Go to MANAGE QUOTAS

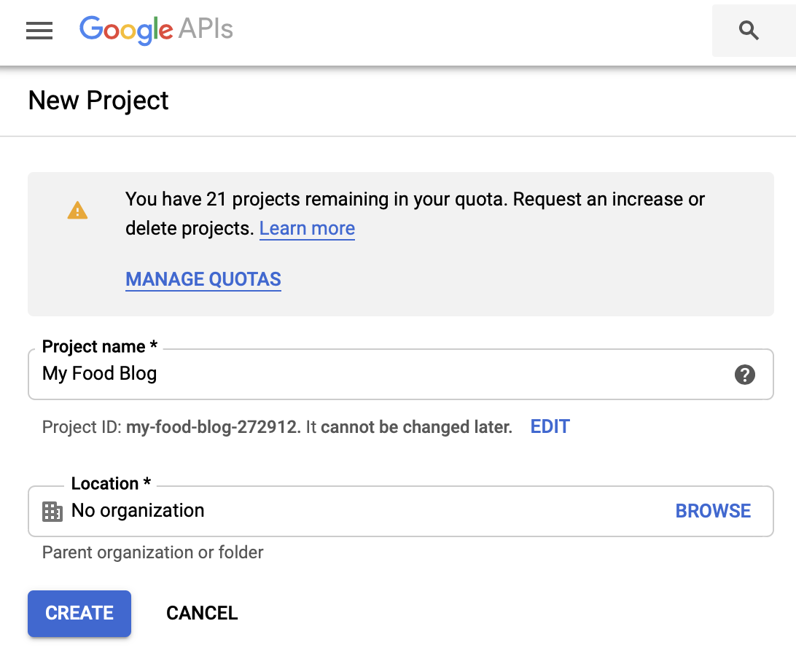coord(203,279)
